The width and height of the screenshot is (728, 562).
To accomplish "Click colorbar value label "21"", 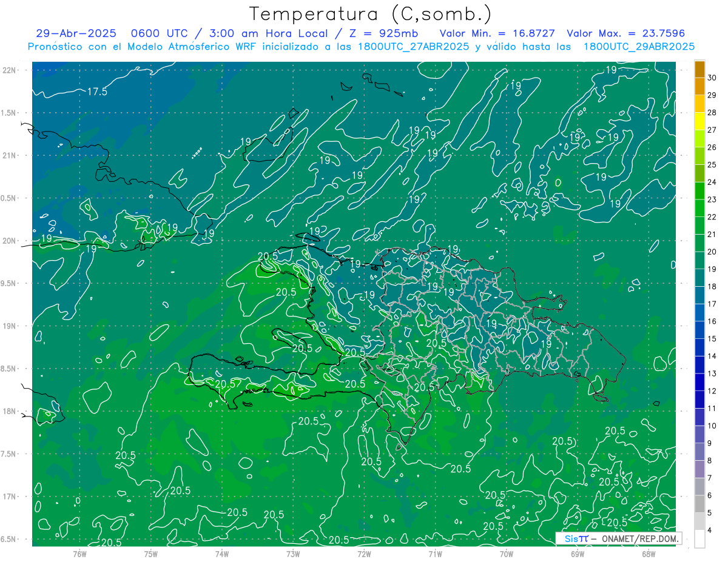I will tap(712, 235).
